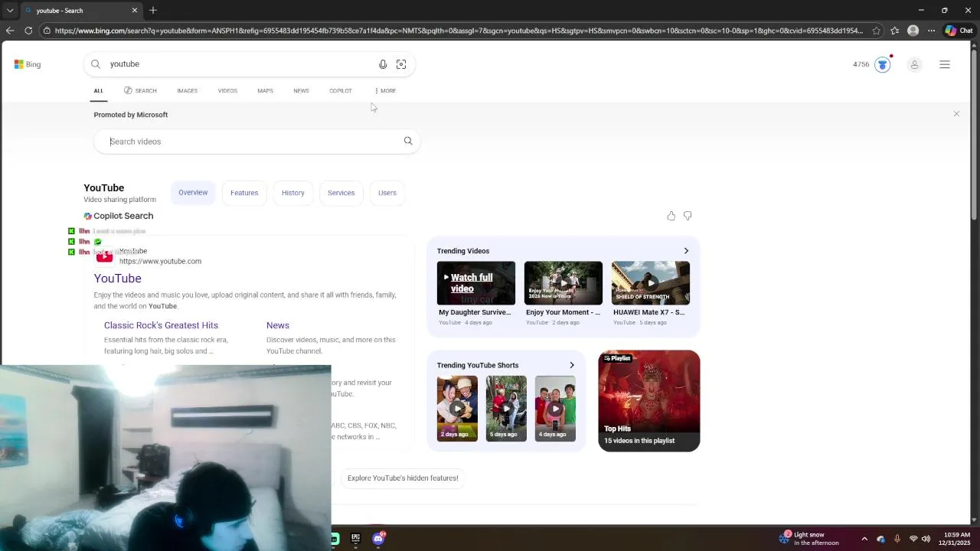This screenshot has width=980, height=551.
Task: Switch to the COPILOT tab
Action: pos(341,91)
